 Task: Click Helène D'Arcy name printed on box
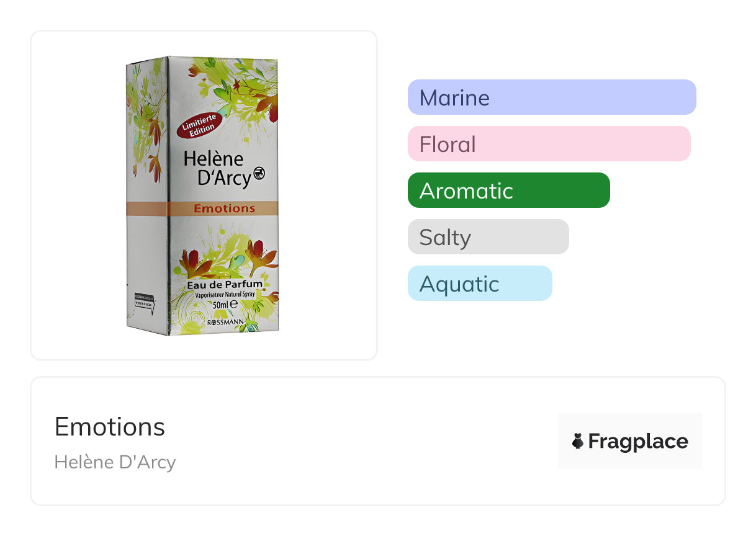tap(217, 169)
